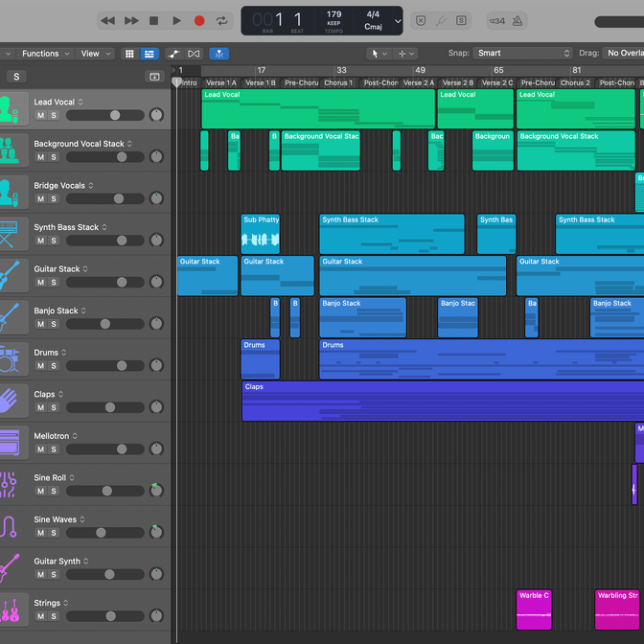The height and width of the screenshot is (644, 644).
Task: Solo the Guitar Stack track
Action: pyautogui.click(x=54, y=282)
